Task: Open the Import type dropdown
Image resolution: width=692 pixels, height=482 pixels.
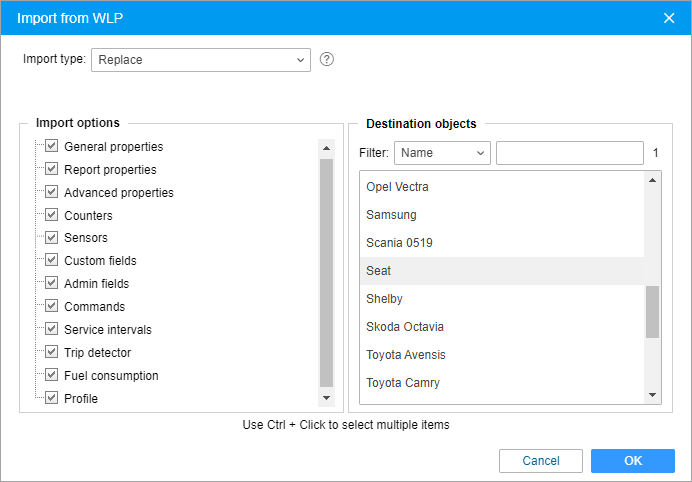Action: [201, 60]
